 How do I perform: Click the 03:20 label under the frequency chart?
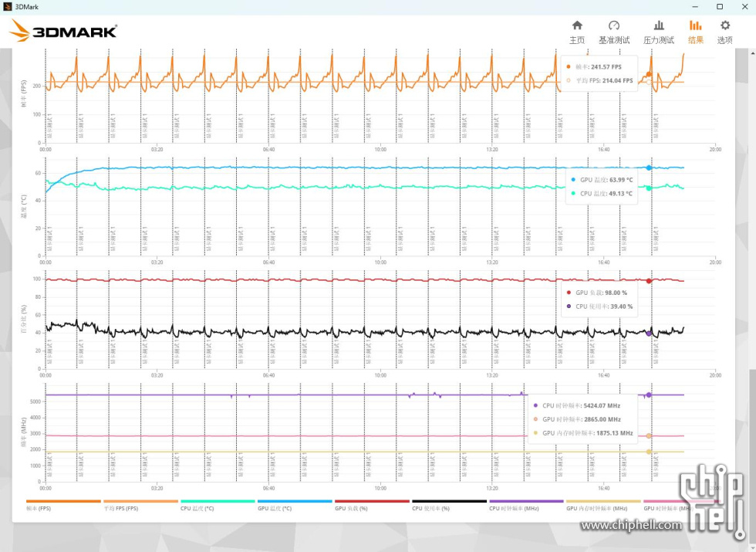(157, 488)
